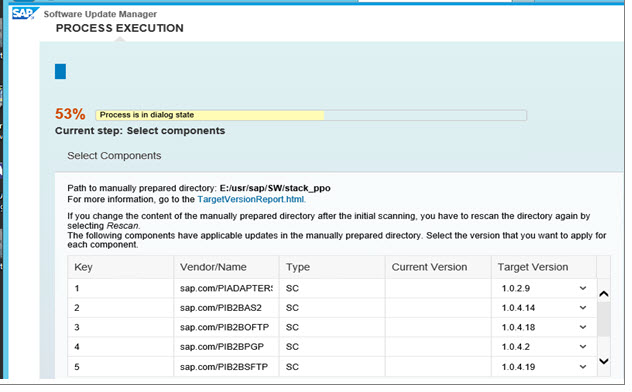This screenshot has width=632, height=392.
Task: Open Target Version dropdown for PIADAPTER row
Action: [582, 288]
